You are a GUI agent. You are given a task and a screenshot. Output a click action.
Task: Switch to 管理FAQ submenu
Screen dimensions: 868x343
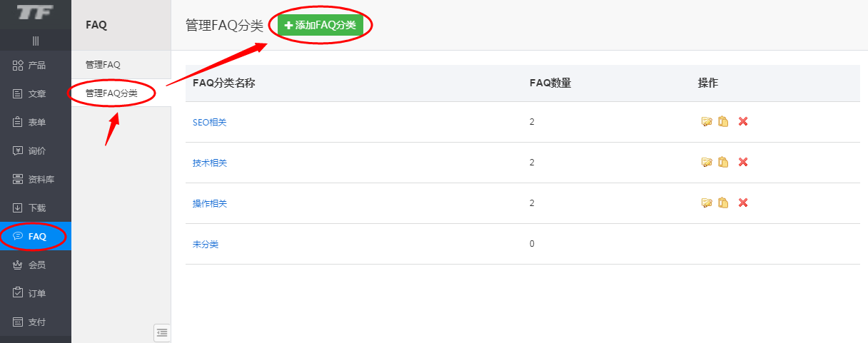103,65
